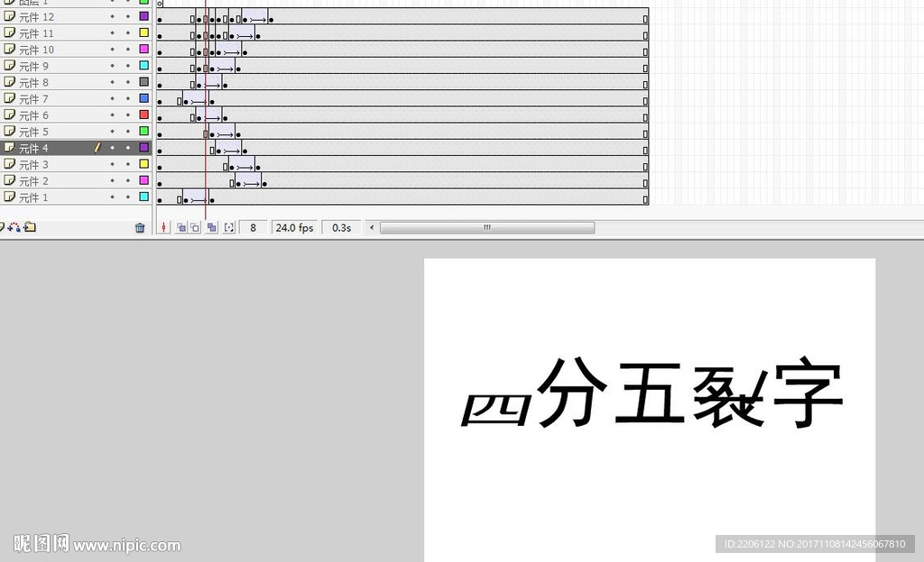Viewport: 924px width, 562px height.
Task: Hide the 元件 5 layer
Action: click(x=112, y=132)
